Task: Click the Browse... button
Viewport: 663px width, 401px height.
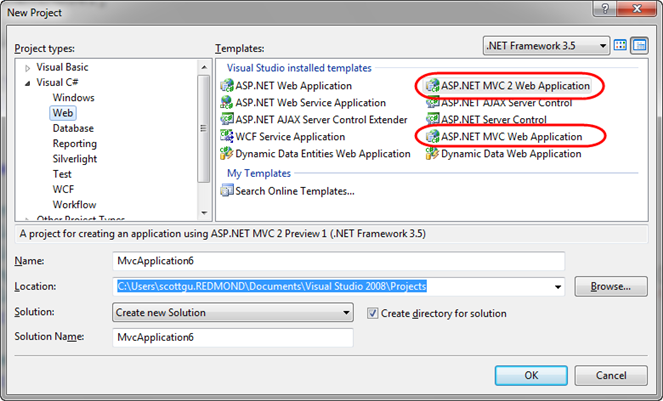Action: coord(611,286)
